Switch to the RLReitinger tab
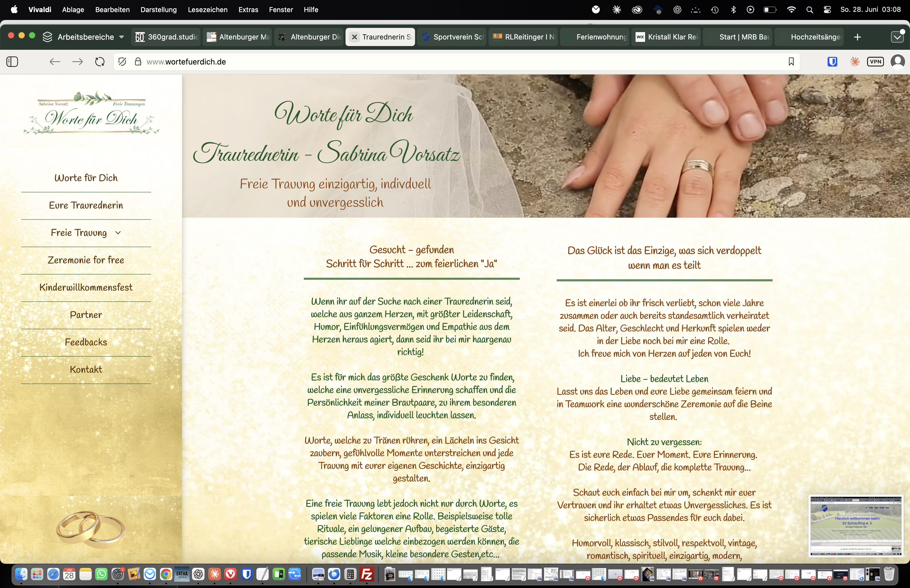This screenshot has height=588, width=910. [523, 37]
